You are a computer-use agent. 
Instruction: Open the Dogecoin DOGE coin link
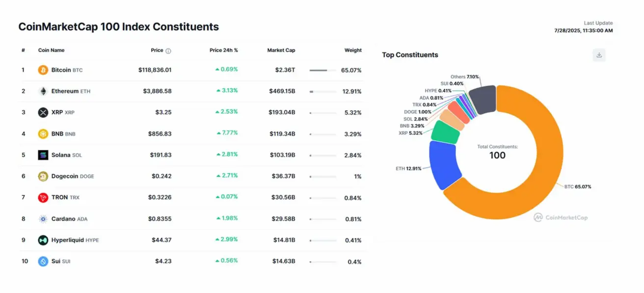(73, 176)
